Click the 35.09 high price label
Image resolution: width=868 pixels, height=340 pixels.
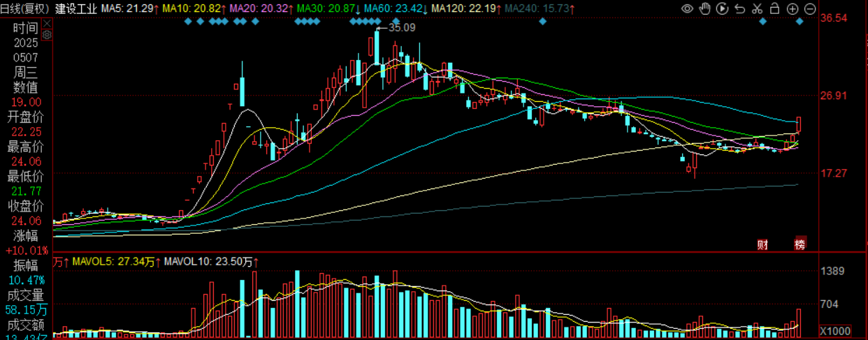[x=401, y=28]
